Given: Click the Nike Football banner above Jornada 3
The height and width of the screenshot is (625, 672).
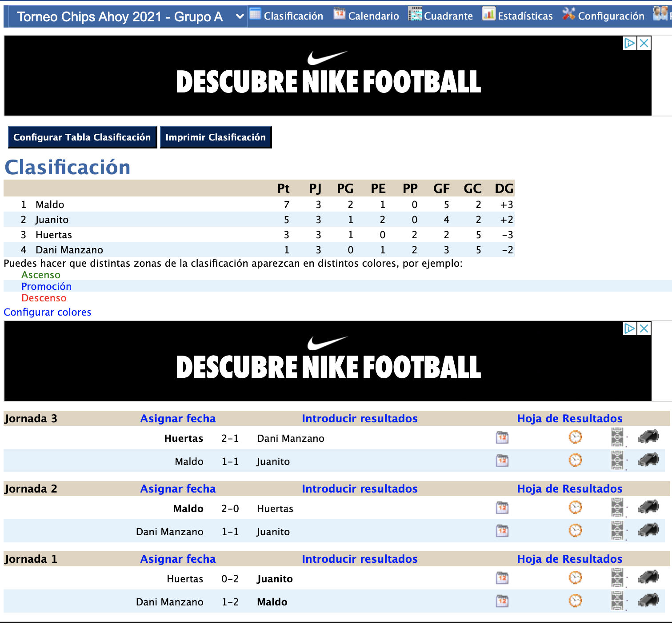Looking at the screenshot, I should point(328,361).
